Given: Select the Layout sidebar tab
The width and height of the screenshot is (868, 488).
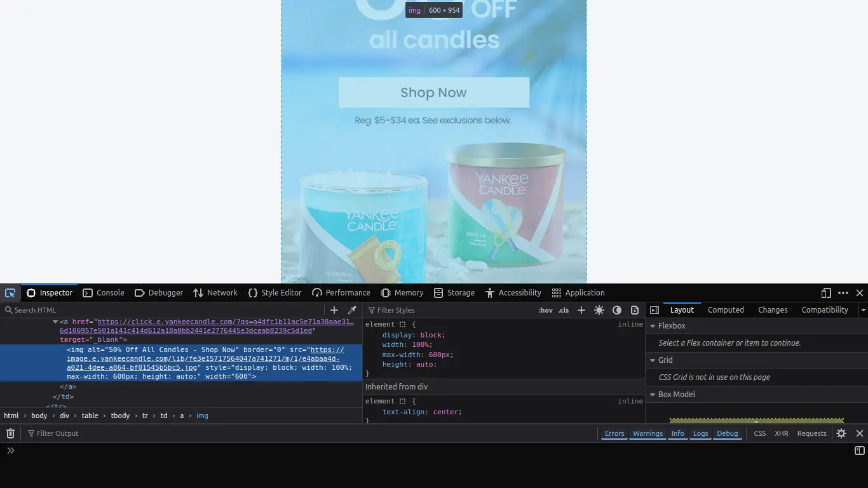Looking at the screenshot, I should tap(682, 310).
